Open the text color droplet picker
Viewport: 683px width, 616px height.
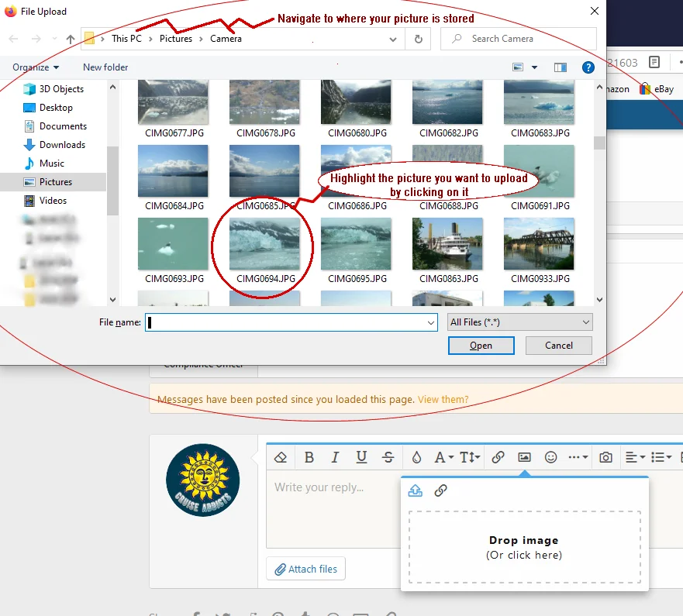[x=416, y=457]
